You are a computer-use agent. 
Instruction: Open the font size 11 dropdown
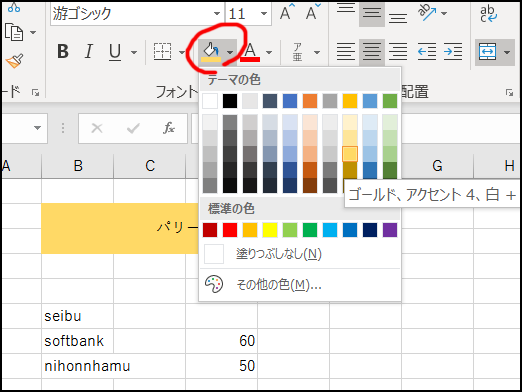pyautogui.click(x=264, y=14)
